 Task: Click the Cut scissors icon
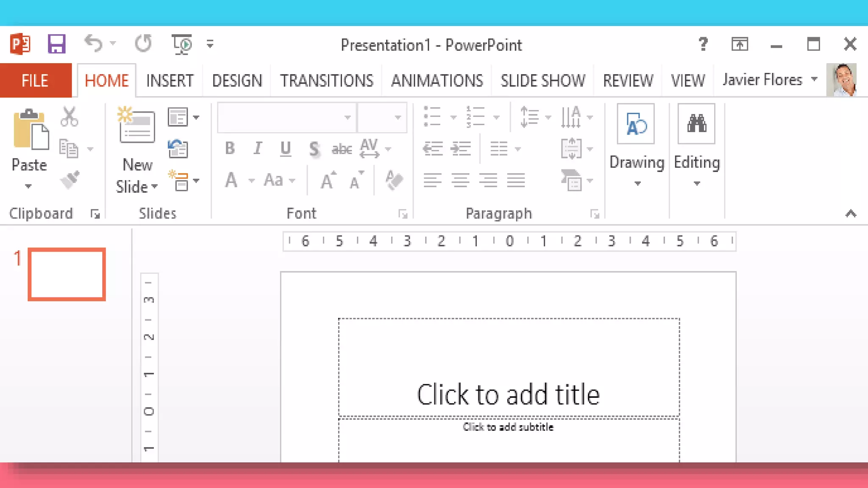[69, 116]
